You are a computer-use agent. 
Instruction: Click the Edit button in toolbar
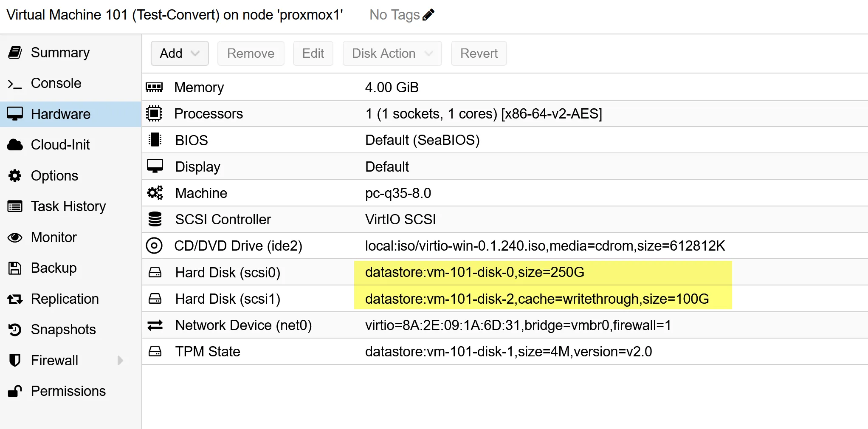pos(313,54)
